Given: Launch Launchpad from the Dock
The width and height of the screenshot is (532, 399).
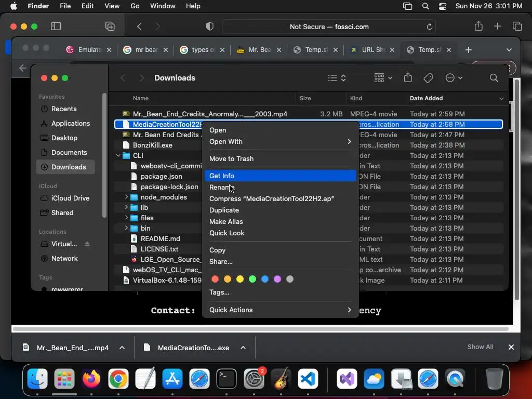Looking at the screenshot, I should pos(64,378).
